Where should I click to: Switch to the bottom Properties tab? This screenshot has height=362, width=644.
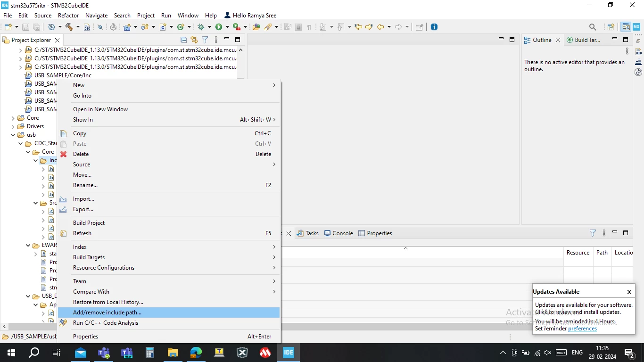375,233
